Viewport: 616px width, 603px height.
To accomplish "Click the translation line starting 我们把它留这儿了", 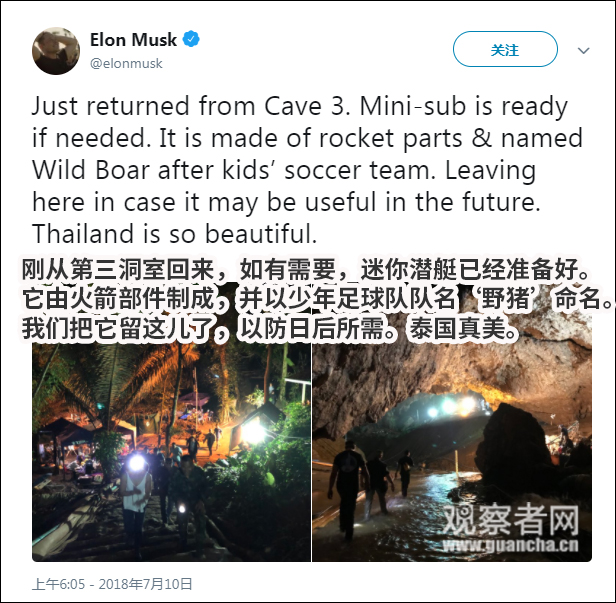I will click(x=270, y=328).
